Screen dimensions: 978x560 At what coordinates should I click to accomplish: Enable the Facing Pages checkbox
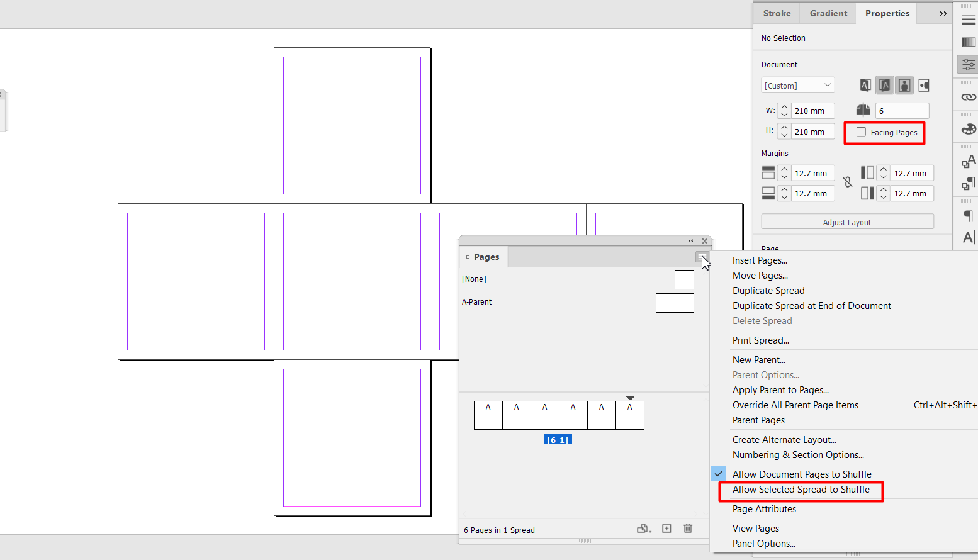(x=861, y=132)
